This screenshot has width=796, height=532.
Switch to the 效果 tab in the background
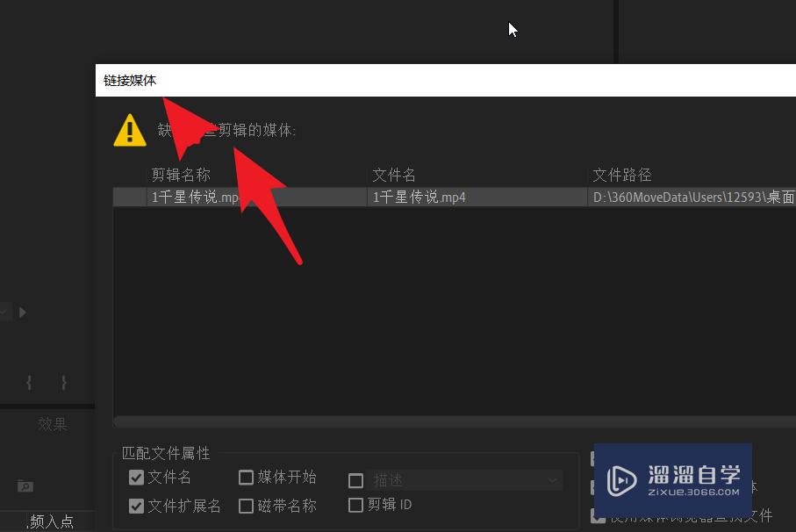[53, 424]
